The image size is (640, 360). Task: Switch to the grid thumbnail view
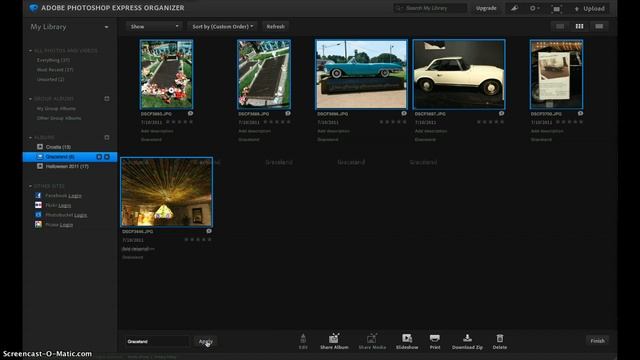[x=579, y=27]
